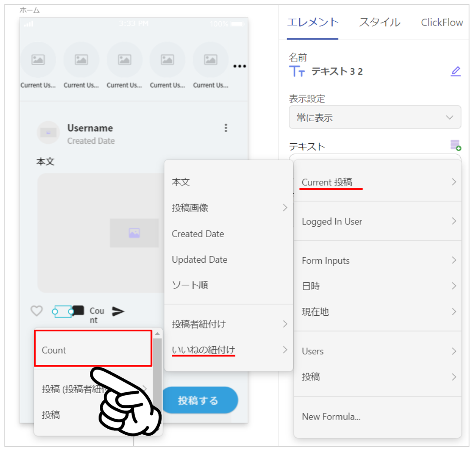Image resolution: width=476 pixels, height=453 pixels.
Task: Click the Count text next to comment icon
Action: (97, 315)
